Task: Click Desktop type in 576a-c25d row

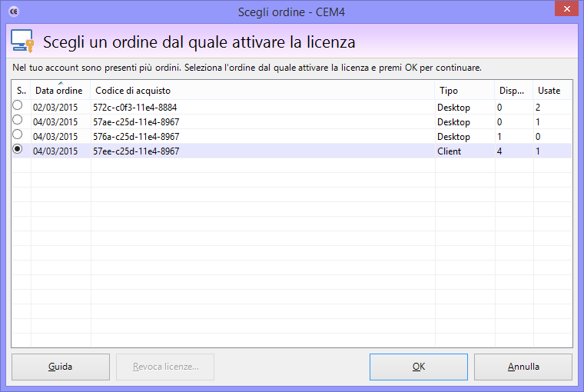Action: click(453, 137)
